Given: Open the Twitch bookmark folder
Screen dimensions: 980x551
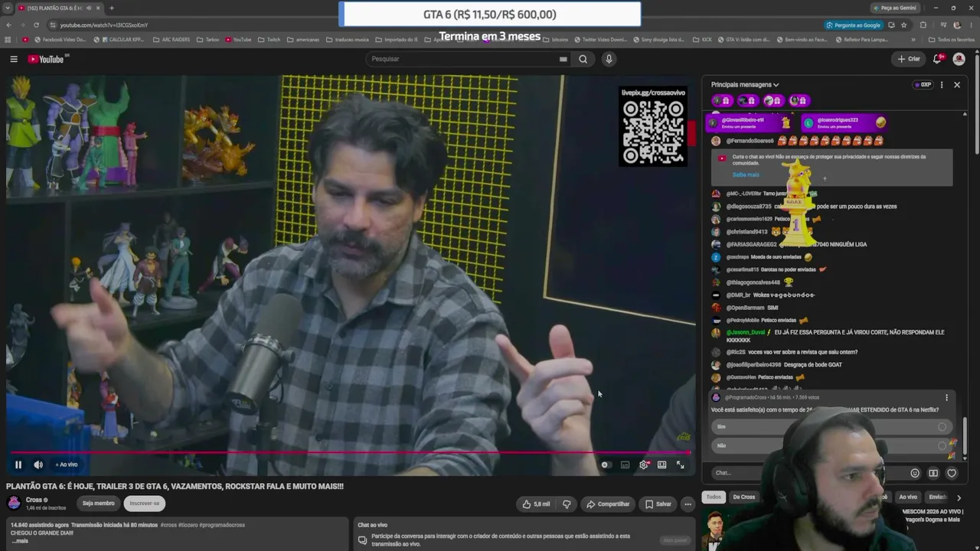Looking at the screenshot, I should click(269, 40).
